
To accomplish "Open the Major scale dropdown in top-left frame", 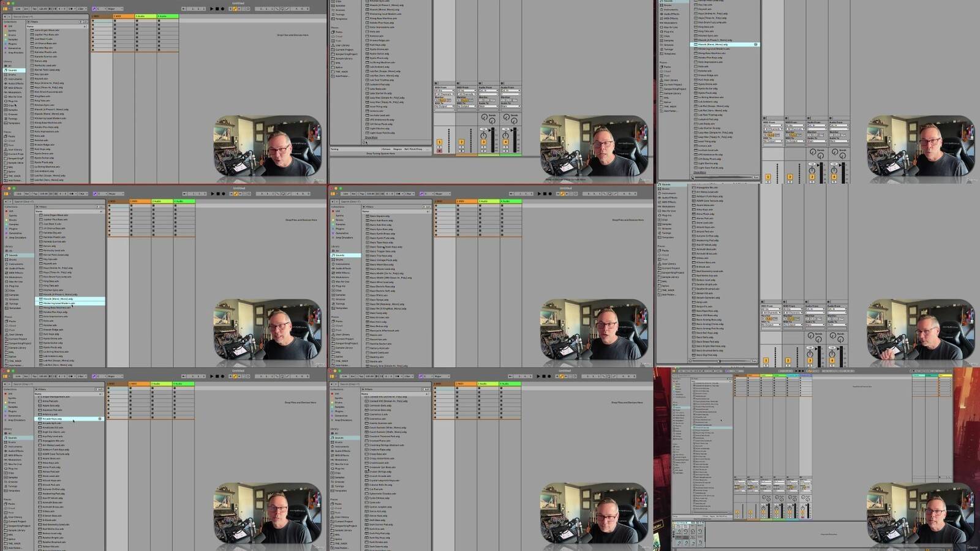I will pyautogui.click(x=115, y=9).
